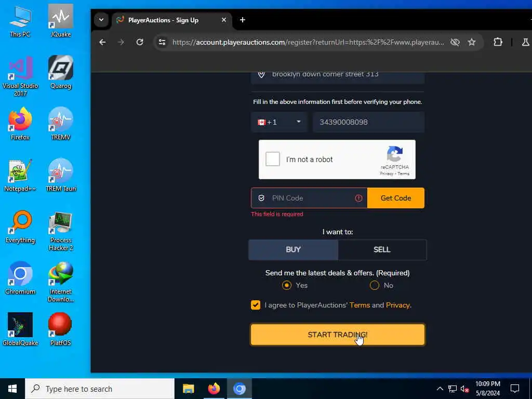Click the address bar URL
The width and height of the screenshot is (532, 399).
tap(308, 42)
